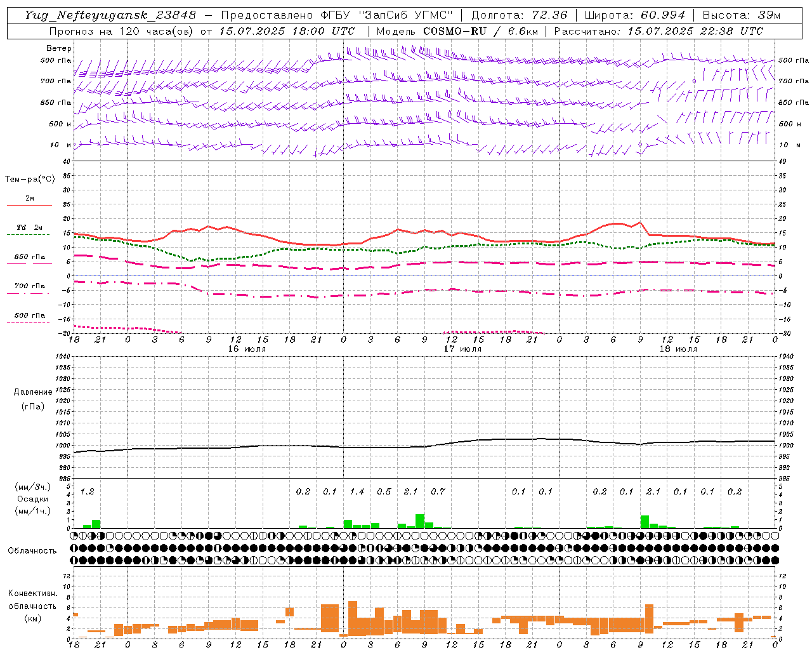The image size is (812, 650).
Task: Click the Td 2м legend entry
Action: click(x=29, y=227)
